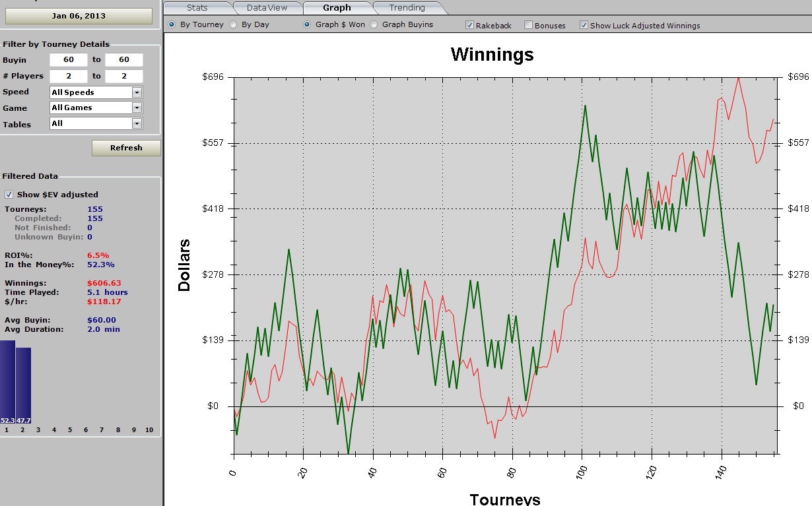Open the Data View tab

pyautogui.click(x=267, y=8)
